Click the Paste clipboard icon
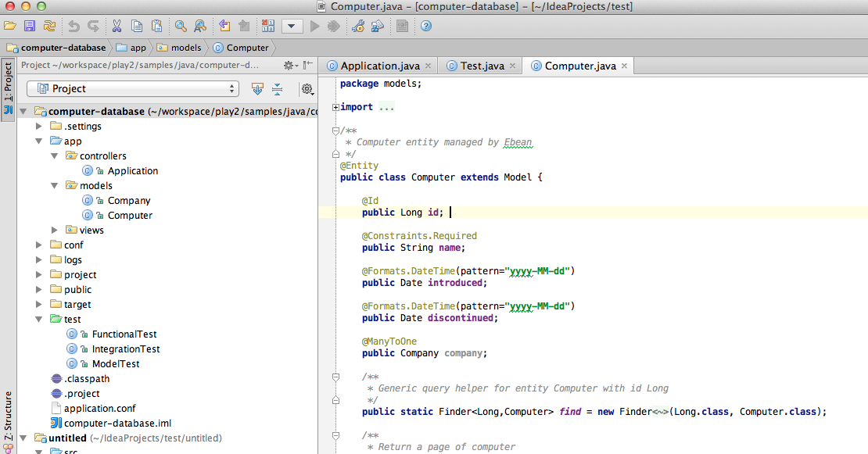The image size is (868, 454). click(x=157, y=26)
